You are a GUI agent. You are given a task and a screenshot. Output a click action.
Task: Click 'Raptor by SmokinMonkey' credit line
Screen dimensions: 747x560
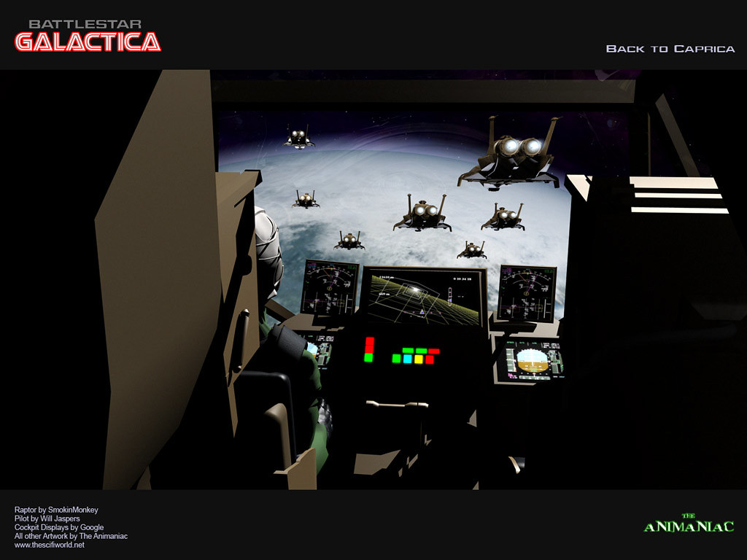coord(56,510)
